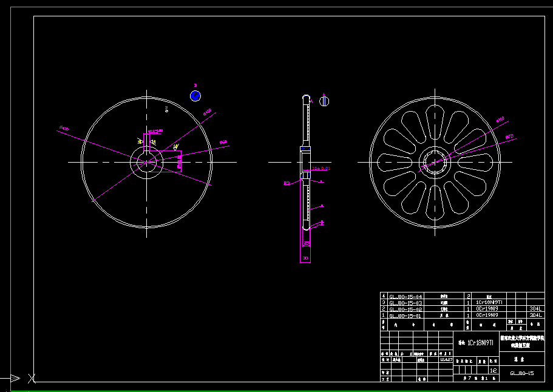Screen dimensions: 553x392
Task: Select the 25 width dimension below the section view
Action: pos(306,243)
